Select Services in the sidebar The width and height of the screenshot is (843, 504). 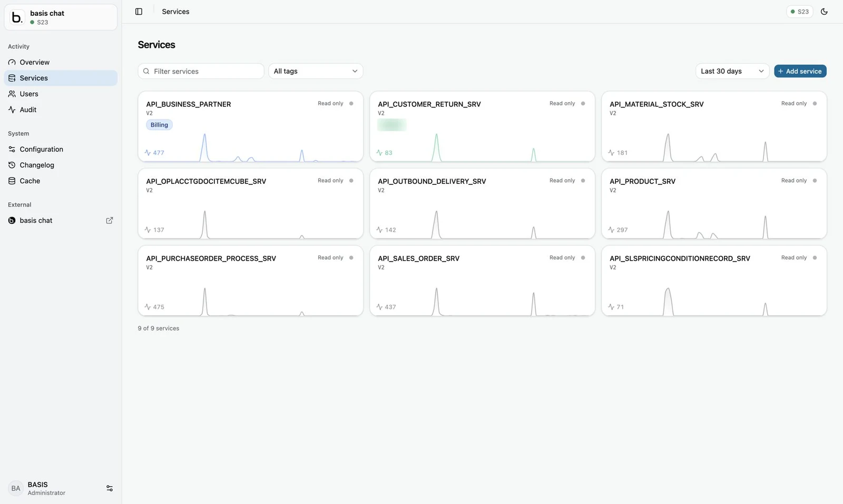61,78
